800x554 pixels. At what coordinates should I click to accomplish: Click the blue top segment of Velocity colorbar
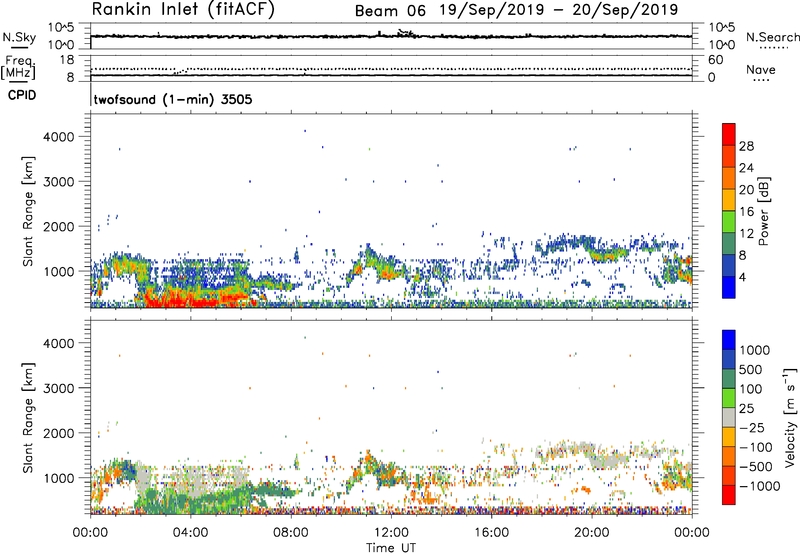pos(729,340)
